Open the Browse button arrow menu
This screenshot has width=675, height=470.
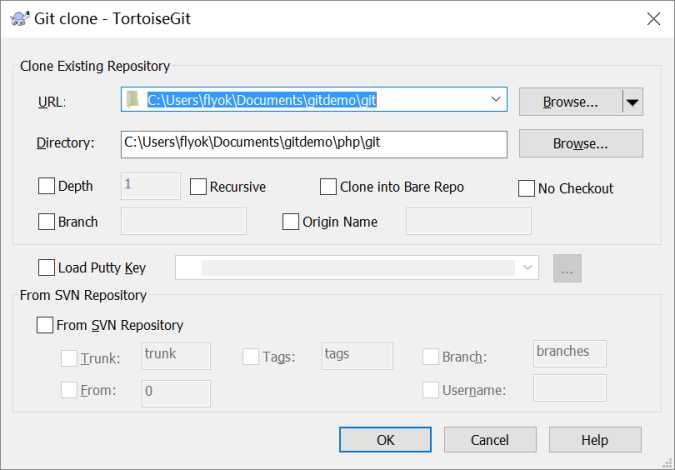(632, 102)
